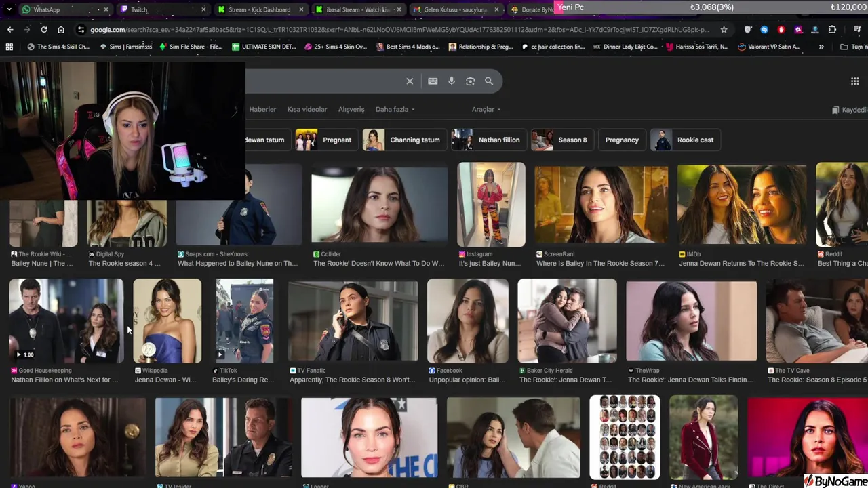Close the Gelen Kutusu tab
Image resolution: width=868 pixels, height=488 pixels.
click(x=498, y=9)
